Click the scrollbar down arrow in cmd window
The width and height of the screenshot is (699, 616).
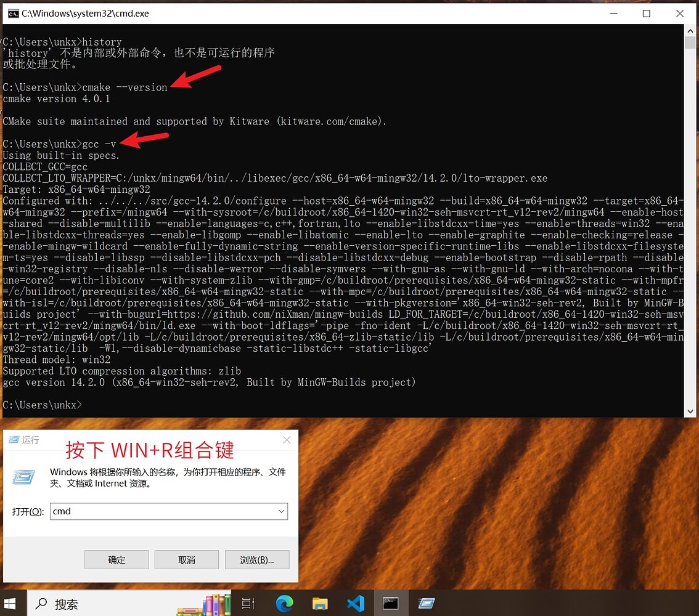point(690,411)
